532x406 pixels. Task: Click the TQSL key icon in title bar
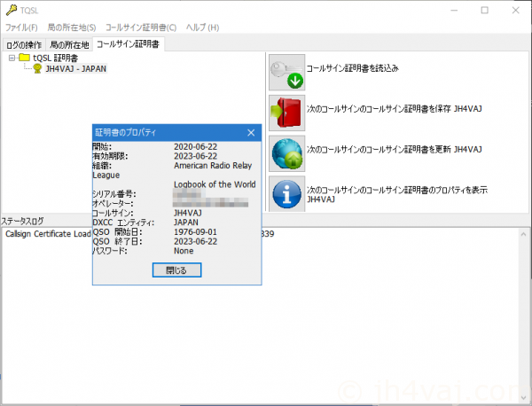point(10,11)
